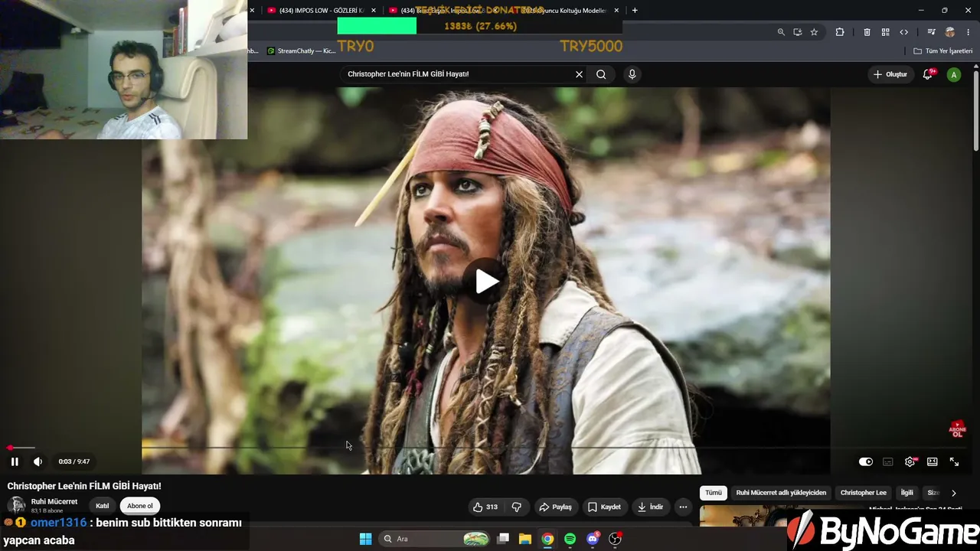Image resolution: width=980 pixels, height=551 pixels.
Task: Open OBS Studio from the taskbar
Action: pyautogui.click(x=615, y=539)
